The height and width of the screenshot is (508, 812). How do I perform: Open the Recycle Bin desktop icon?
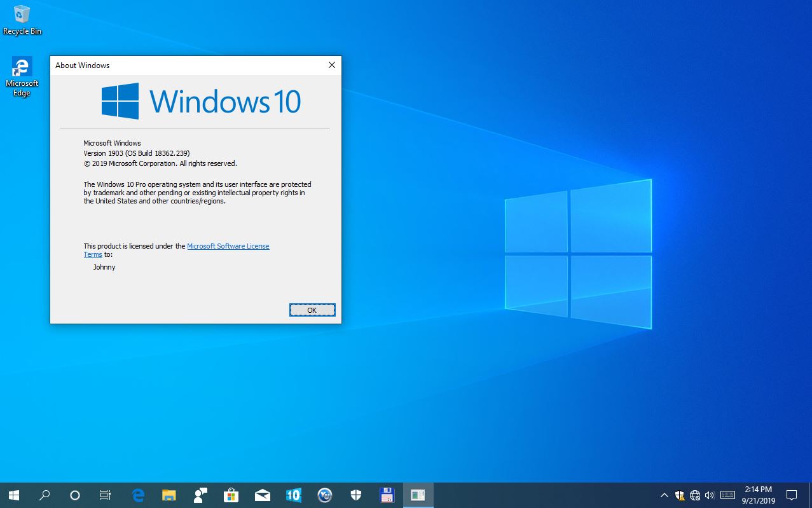22,20
